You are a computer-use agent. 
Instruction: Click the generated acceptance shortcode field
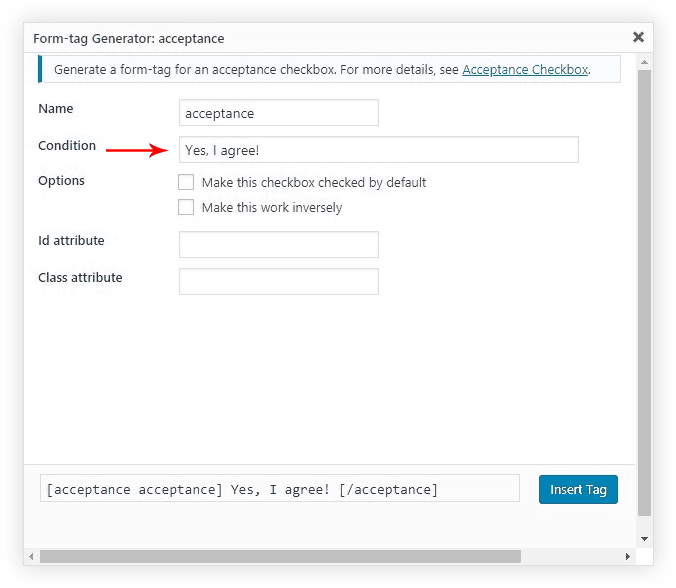click(x=280, y=489)
